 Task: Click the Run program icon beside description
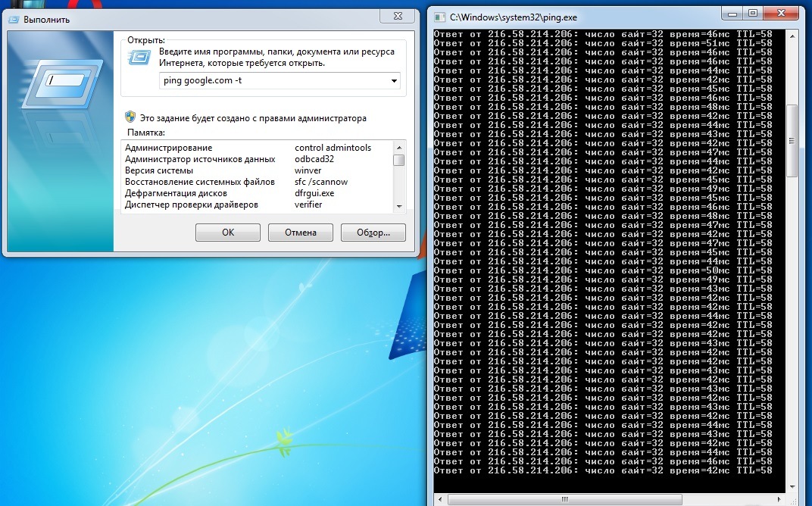pos(139,57)
